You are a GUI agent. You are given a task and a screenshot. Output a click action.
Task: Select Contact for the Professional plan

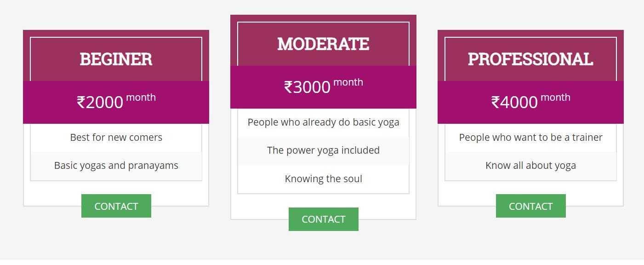click(x=530, y=206)
